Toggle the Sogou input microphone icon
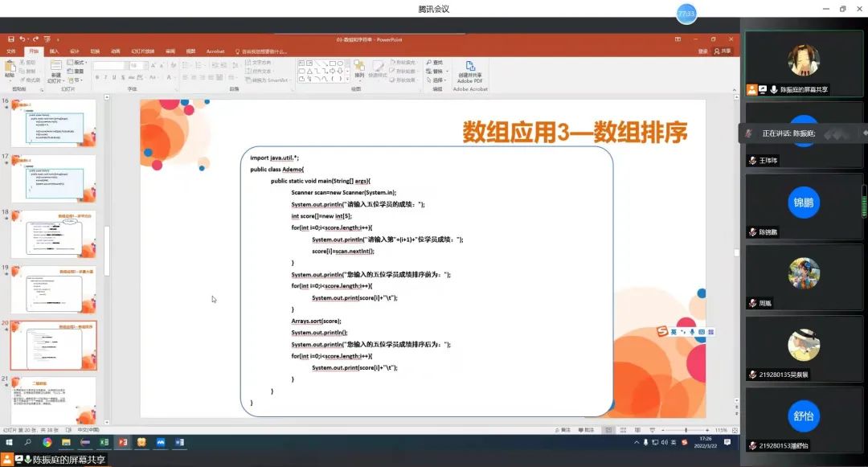The image size is (868, 467). (692, 331)
